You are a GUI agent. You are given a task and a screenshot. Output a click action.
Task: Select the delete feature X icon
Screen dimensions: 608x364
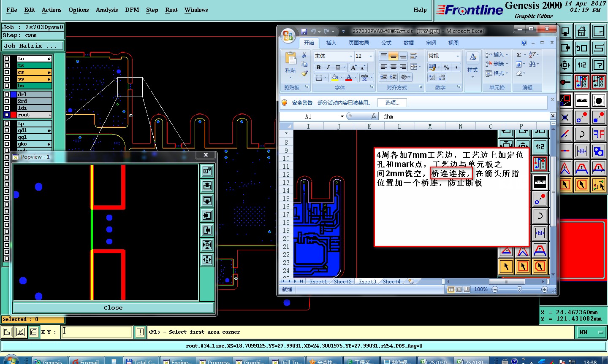(565, 117)
